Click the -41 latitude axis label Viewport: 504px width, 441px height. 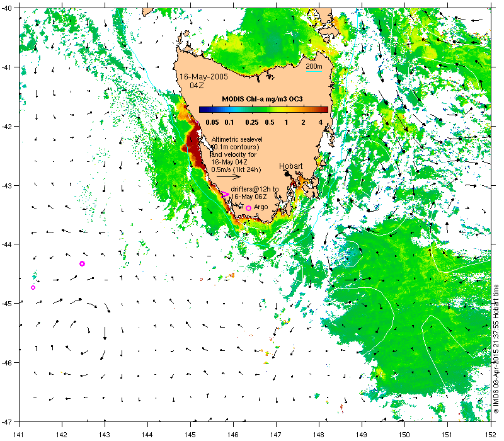coord(6,67)
